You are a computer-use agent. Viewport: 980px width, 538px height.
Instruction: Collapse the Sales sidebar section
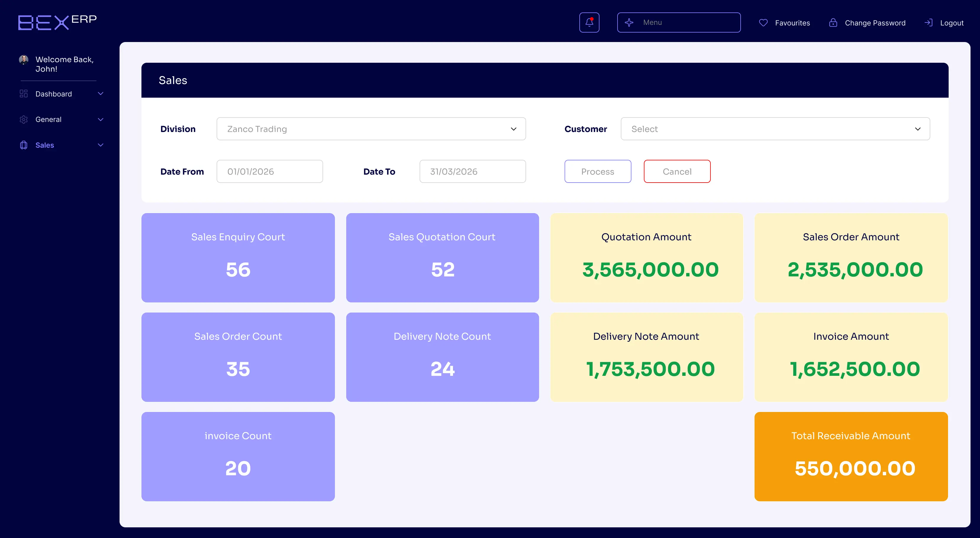click(x=100, y=145)
